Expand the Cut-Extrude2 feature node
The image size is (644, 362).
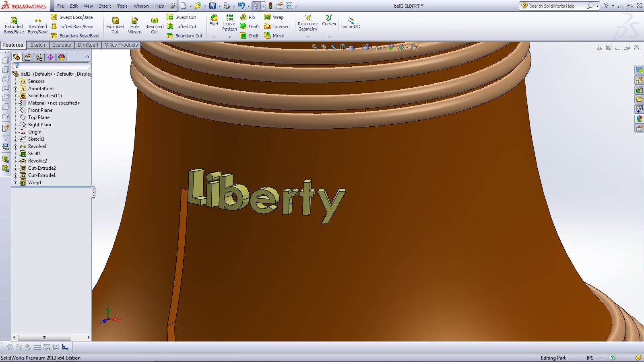(x=16, y=168)
